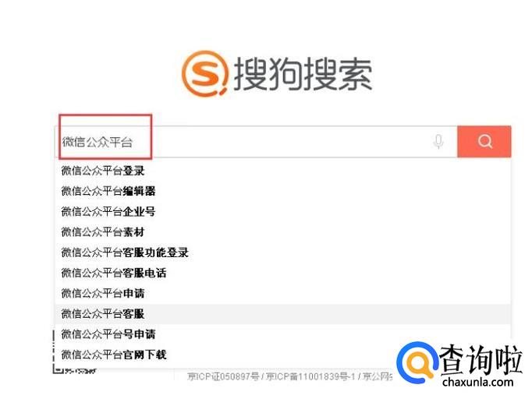Pick suggestion 微信公众平台企业号
The image size is (532, 406).
click(282, 212)
